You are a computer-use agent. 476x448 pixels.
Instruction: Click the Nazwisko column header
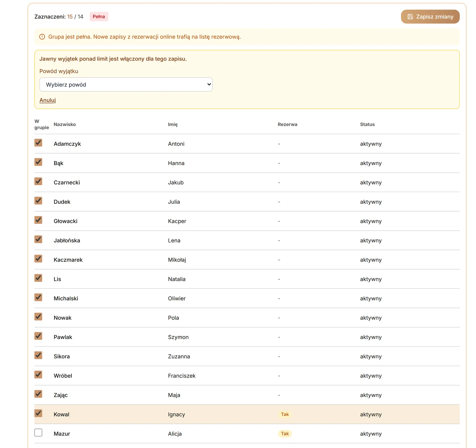pos(65,124)
